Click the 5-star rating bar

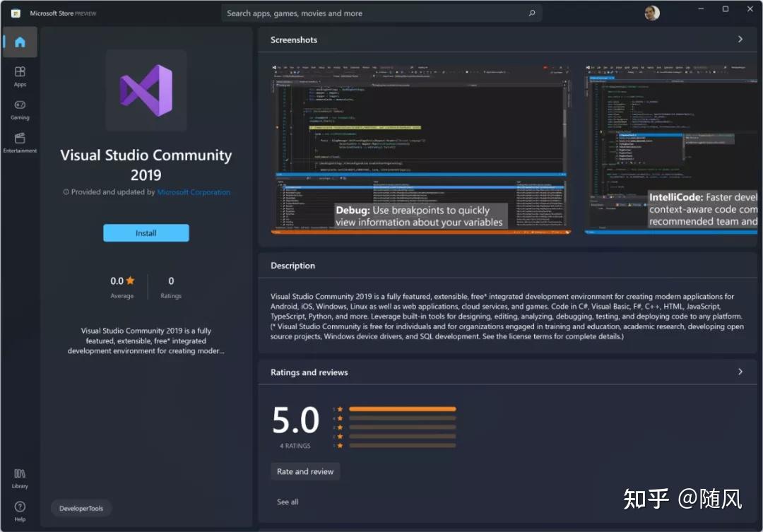(402, 409)
